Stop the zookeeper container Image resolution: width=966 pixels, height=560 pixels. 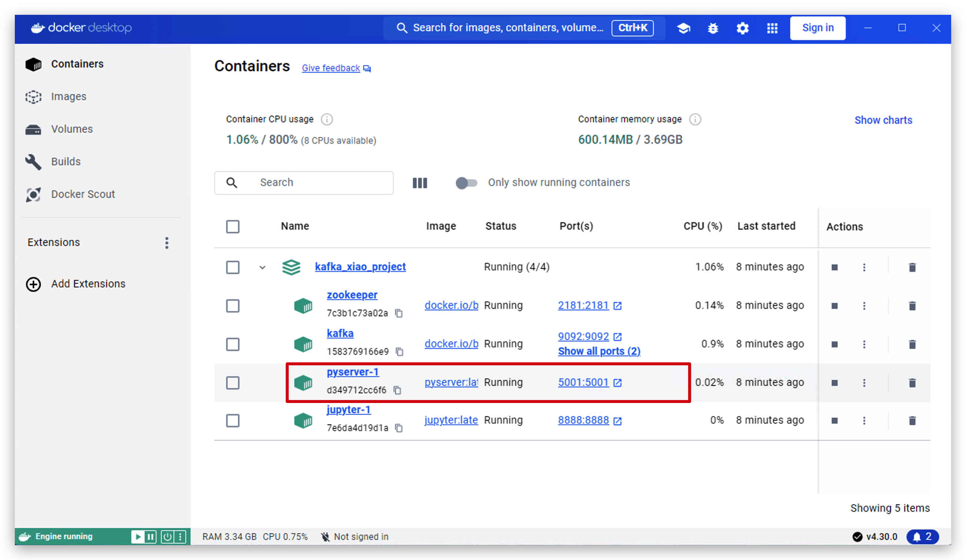click(x=834, y=306)
